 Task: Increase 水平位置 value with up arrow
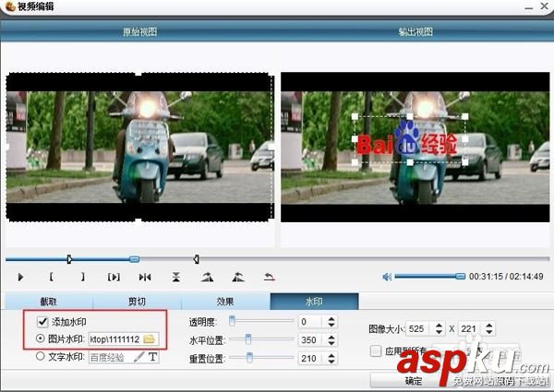(331, 337)
